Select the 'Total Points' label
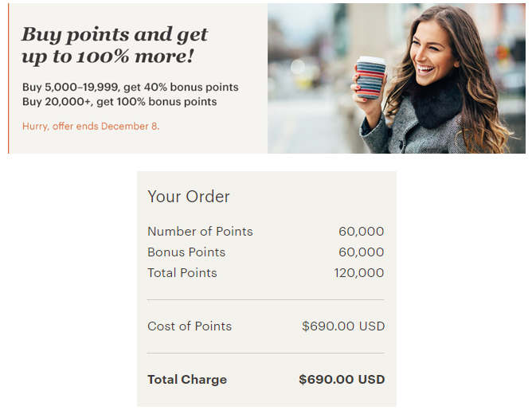Screen dimensions: 532x414 pyautogui.click(x=182, y=272)
